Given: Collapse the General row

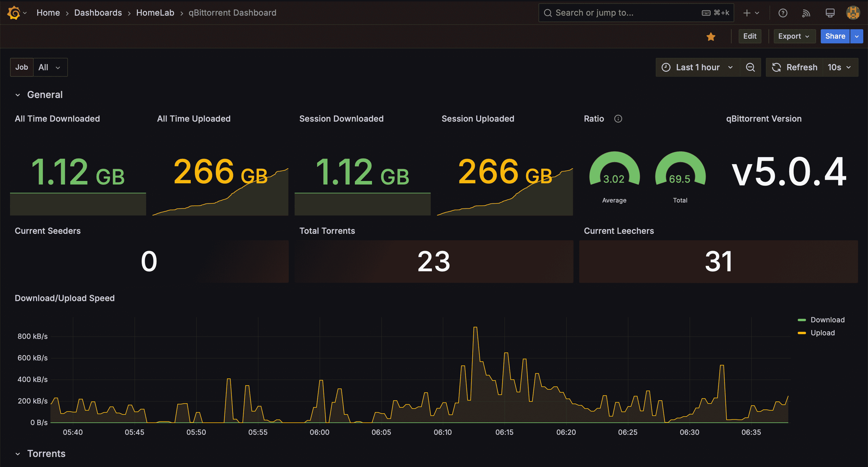Looking at the screenshot, I should [x=39, y=95].
